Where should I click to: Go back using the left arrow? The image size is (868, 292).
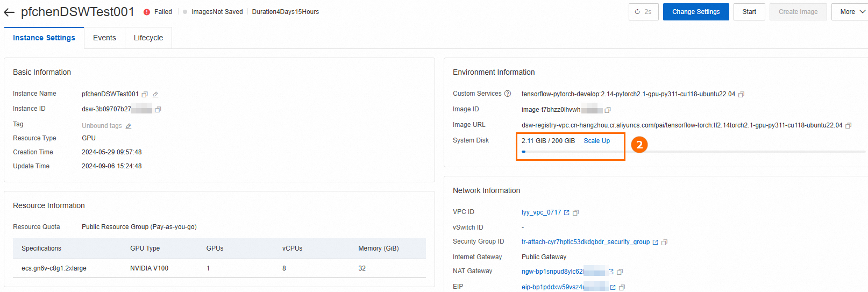(x=9, y=12)
